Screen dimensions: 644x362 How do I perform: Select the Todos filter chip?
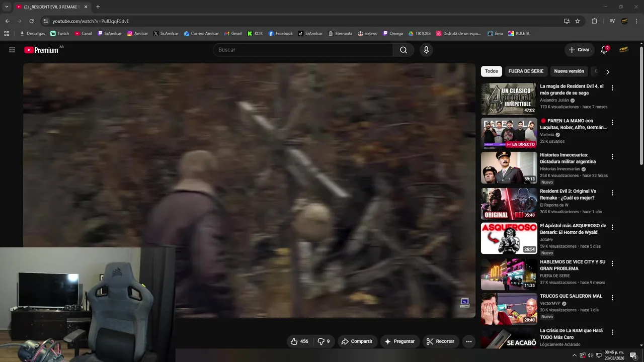coord(492,71)
